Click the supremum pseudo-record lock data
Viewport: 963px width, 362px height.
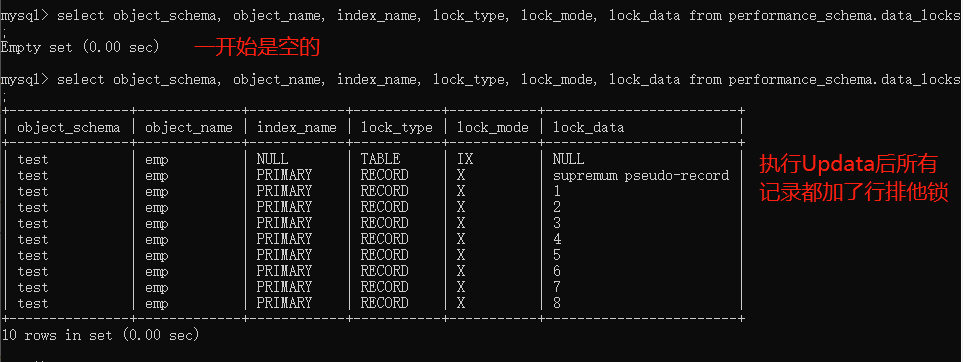(641, 176)
